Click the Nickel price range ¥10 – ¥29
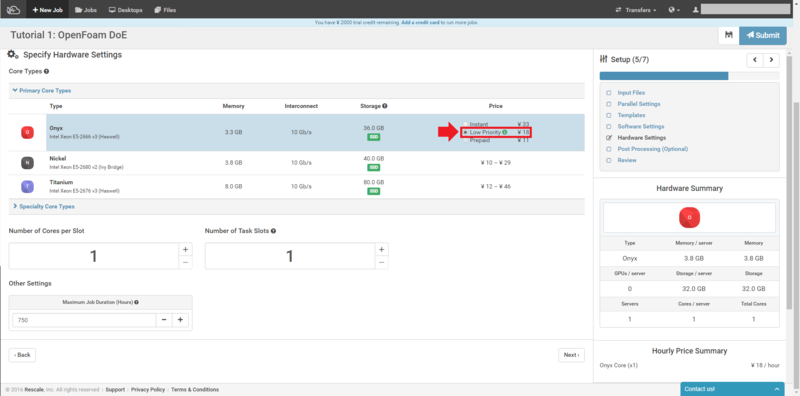Image resolution: width=800 pixels, height=396 pixels. tap(495, 163)
